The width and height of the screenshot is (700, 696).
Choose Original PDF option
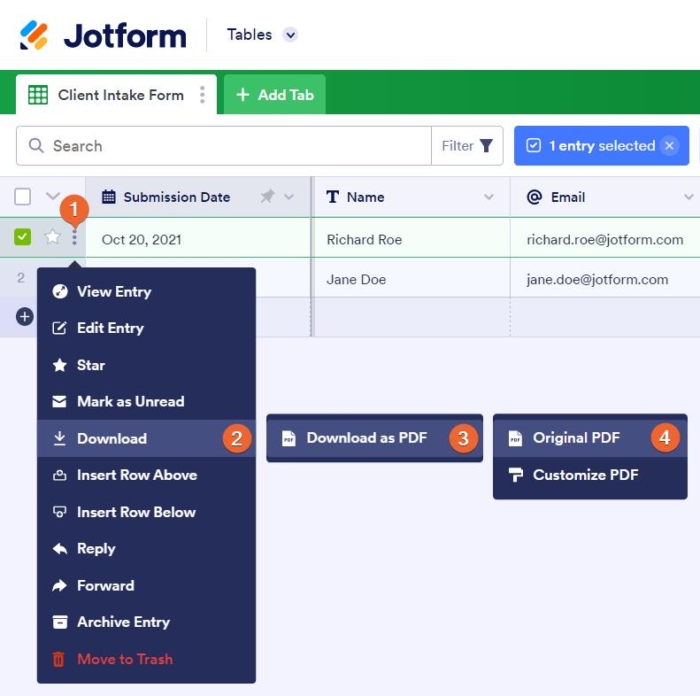(x=590, y=438)
